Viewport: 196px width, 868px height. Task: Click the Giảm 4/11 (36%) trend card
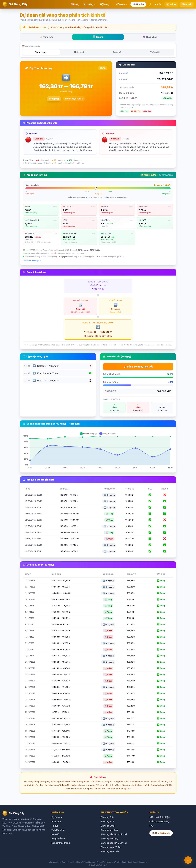click(138, 408)
